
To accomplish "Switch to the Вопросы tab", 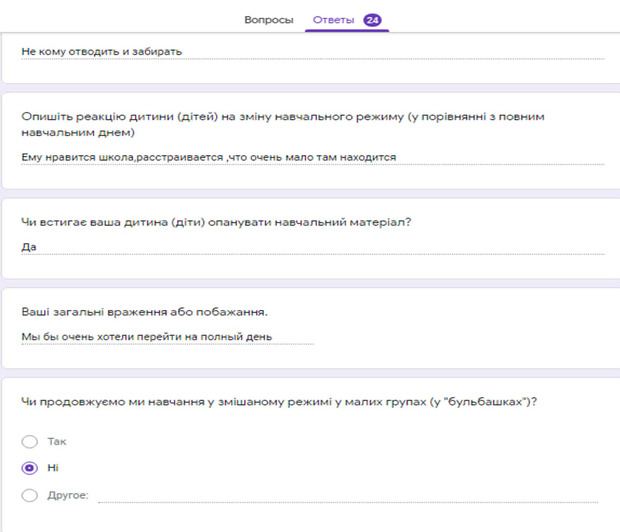I will coord(269,19).
